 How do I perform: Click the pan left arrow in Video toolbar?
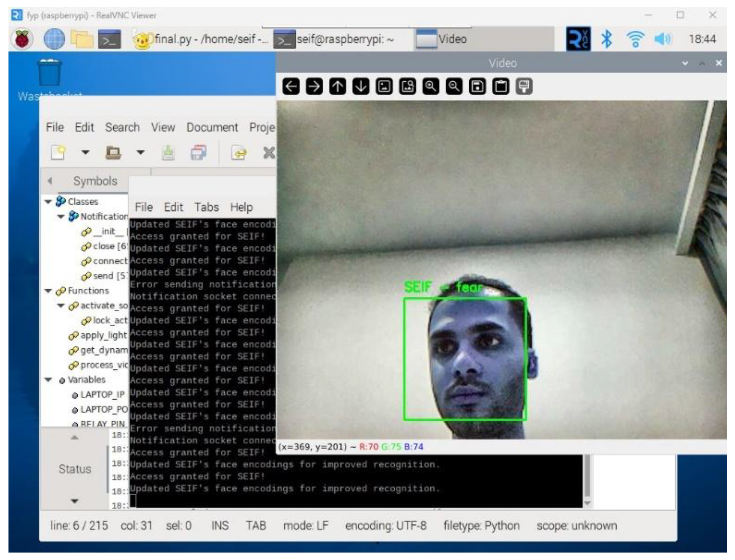coord(291,87)
